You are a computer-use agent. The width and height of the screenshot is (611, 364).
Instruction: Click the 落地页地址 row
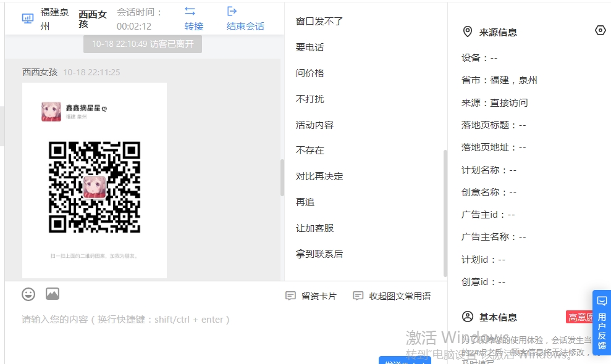click(494, 147)
